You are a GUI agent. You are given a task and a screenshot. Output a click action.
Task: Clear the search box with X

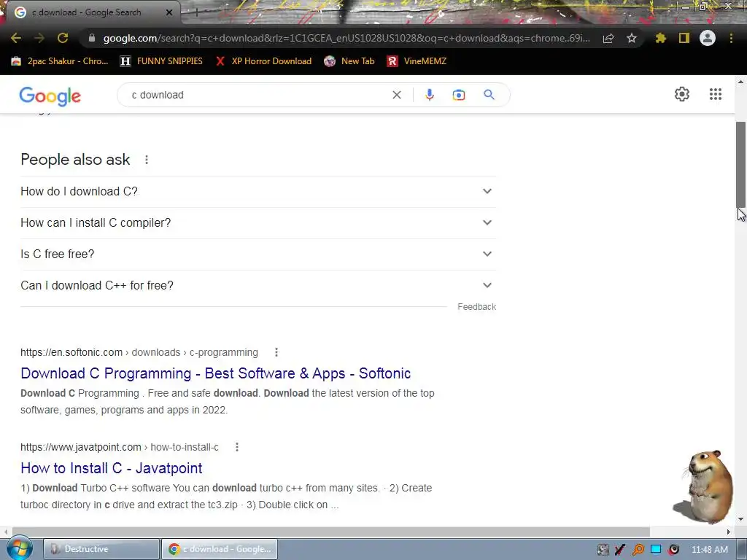click(396, 95)
